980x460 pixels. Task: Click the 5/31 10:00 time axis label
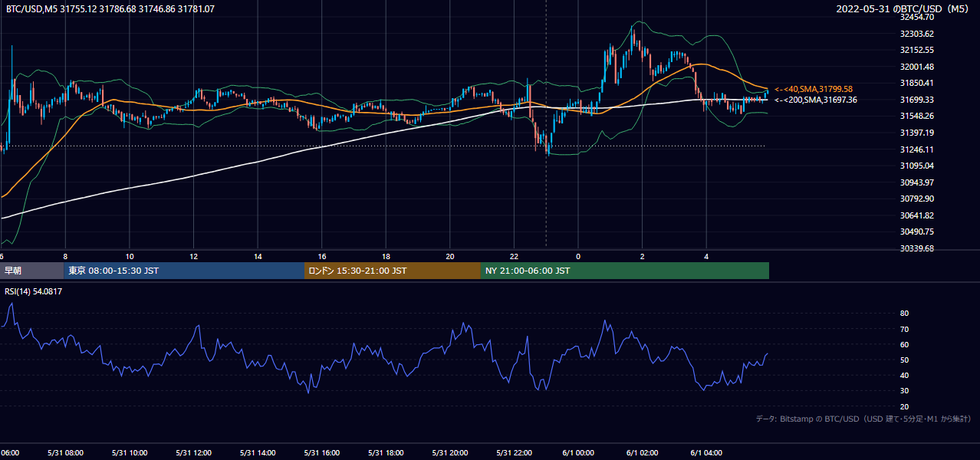pos(130,453)
